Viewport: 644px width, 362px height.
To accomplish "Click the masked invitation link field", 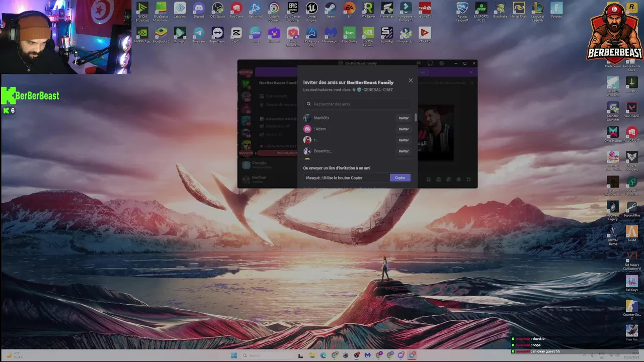I will (346, 177).
